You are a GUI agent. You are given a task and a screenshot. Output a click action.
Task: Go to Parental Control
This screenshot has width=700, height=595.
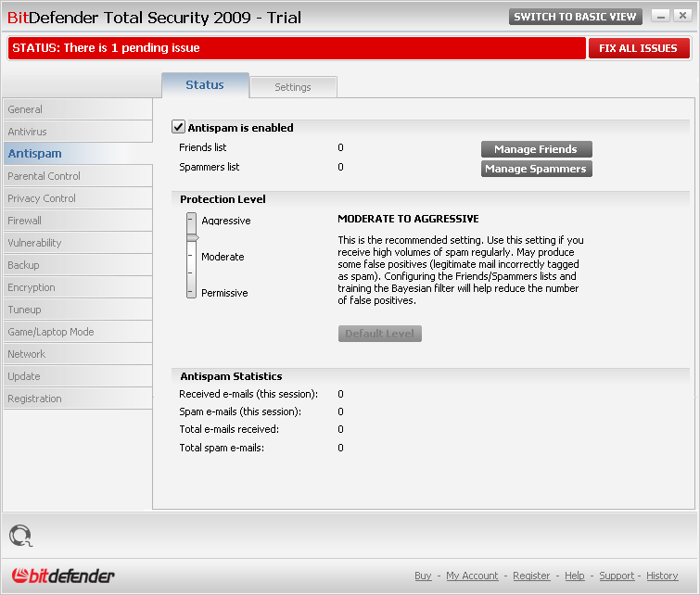(x=78, y=176)
